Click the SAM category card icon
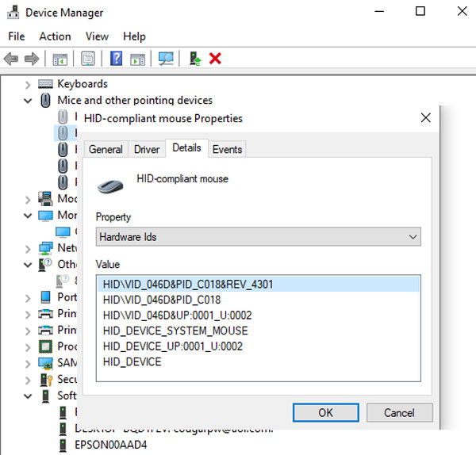The image size is (476, 455). [x=45, y=363]
